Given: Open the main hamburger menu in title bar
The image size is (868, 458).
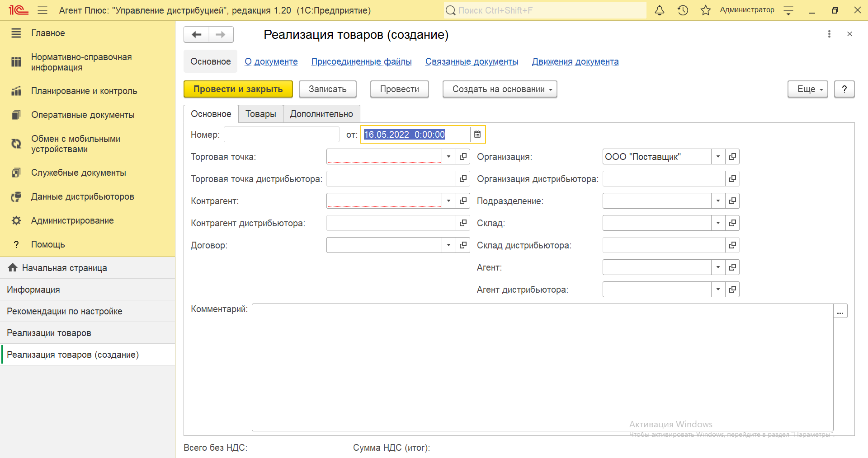Looking at the screenshot, I should [x=42, y=10].
